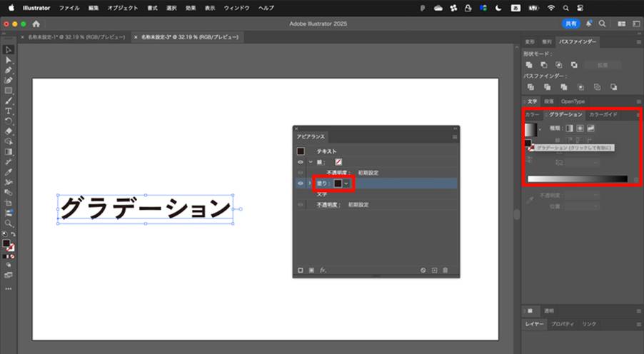The height and width of the screenshot is (354, 644).
Task: Toggle visibility eye of the 塗り fill row
Action: [x=301, y=183]
